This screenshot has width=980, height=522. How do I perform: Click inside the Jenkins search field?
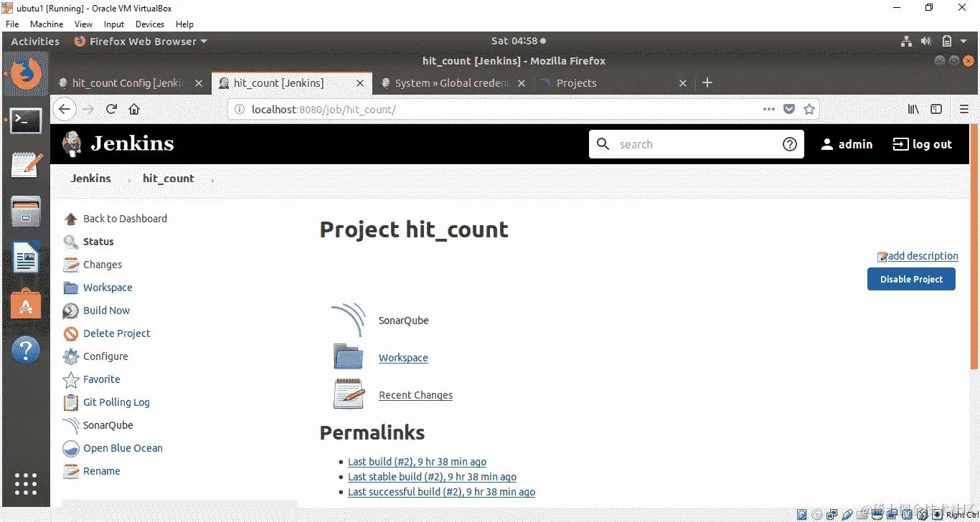(x=689, y=143)
